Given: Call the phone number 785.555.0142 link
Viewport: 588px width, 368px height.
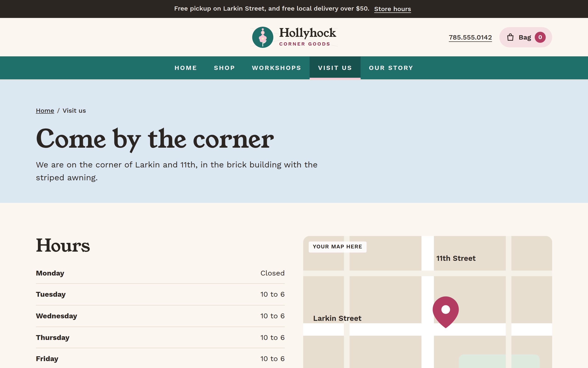Looking at the screenshot, I should click(470, 37).
